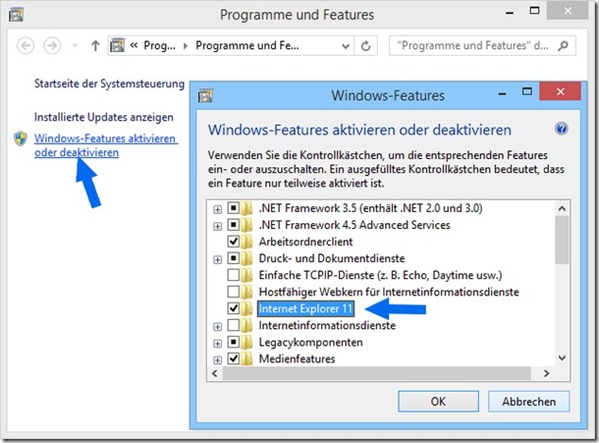
Task: Toggle .NET Framework 3.5 checkbox
Action: [x=233, y=208]
